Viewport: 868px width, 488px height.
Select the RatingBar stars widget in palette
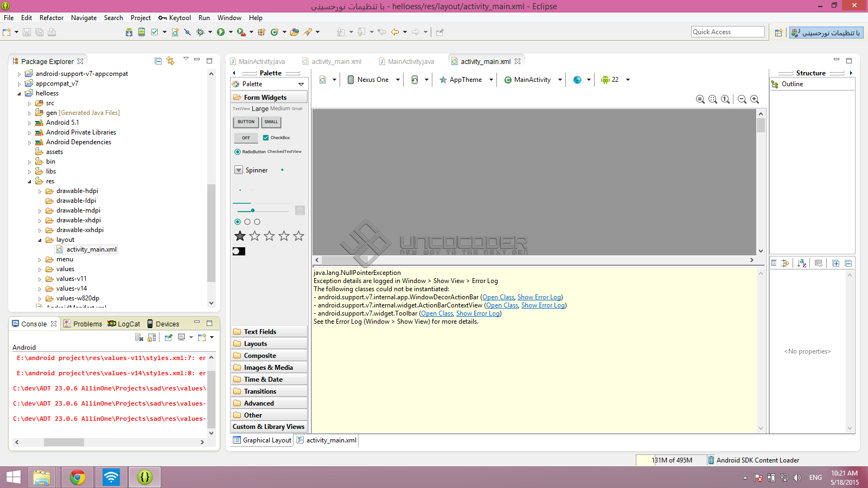pos(269,236)
